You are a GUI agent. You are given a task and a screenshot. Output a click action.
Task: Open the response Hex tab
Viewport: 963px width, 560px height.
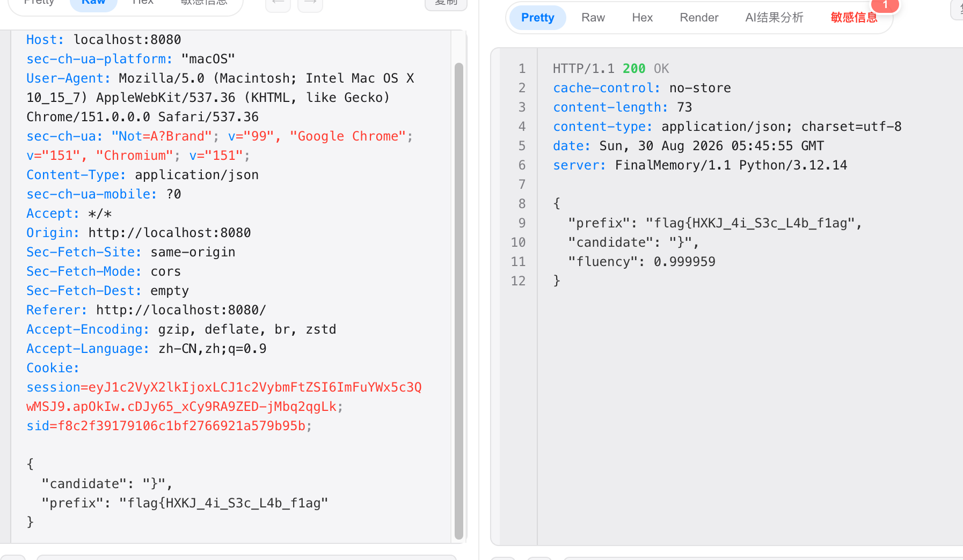click(x=642, y=18)
